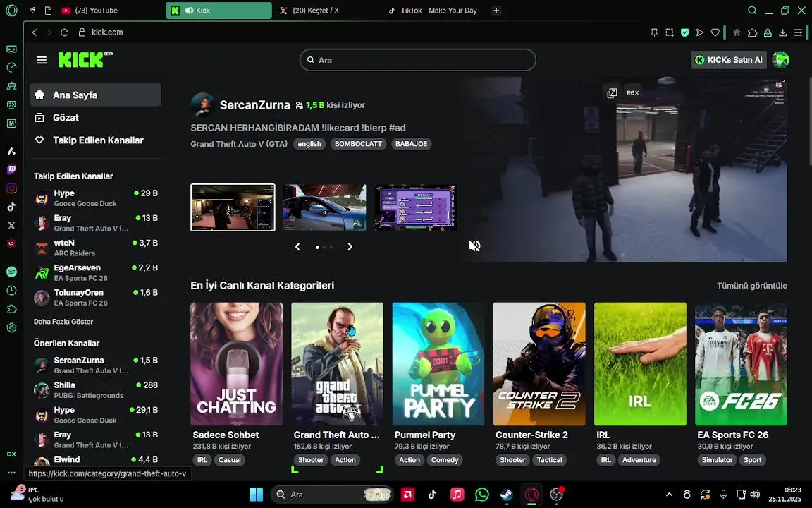Click the pin icon in address bar
This screenshot has height=508, width=812.
point(654,32)
